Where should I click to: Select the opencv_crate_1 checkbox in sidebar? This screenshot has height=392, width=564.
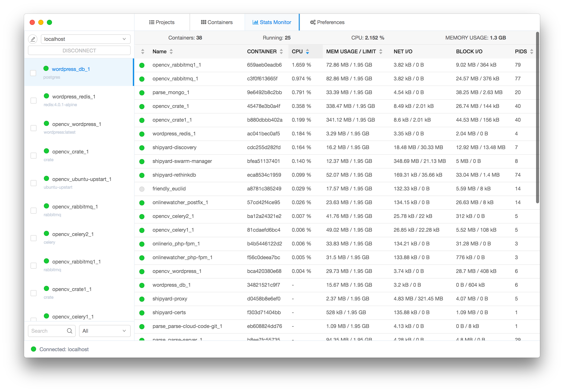pyautogui.click(x=33, y=156)
